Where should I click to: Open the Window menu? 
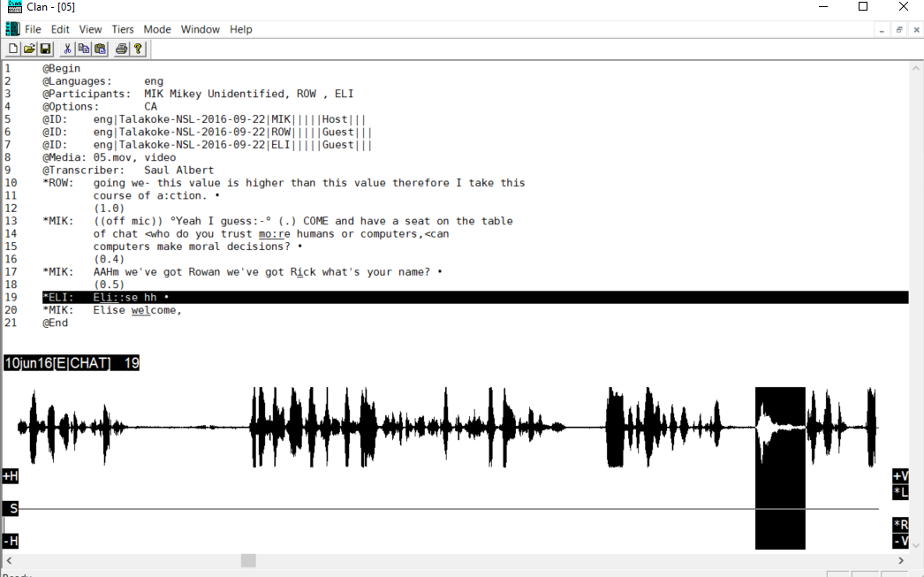click(x=201, y=29)
